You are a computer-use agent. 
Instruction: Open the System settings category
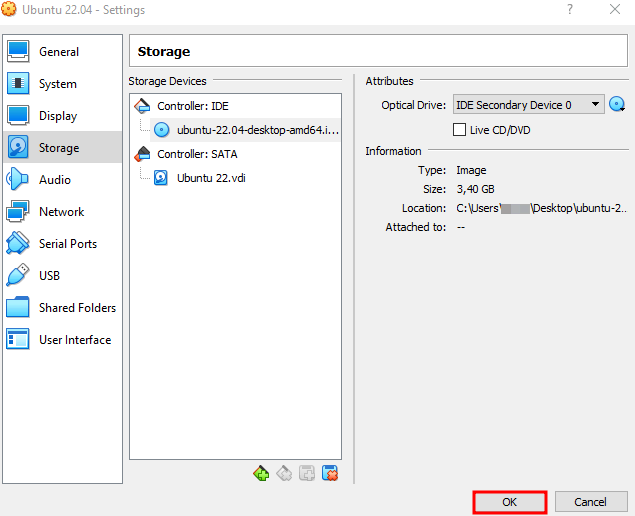pyautogui.click(x=62, y=84)
